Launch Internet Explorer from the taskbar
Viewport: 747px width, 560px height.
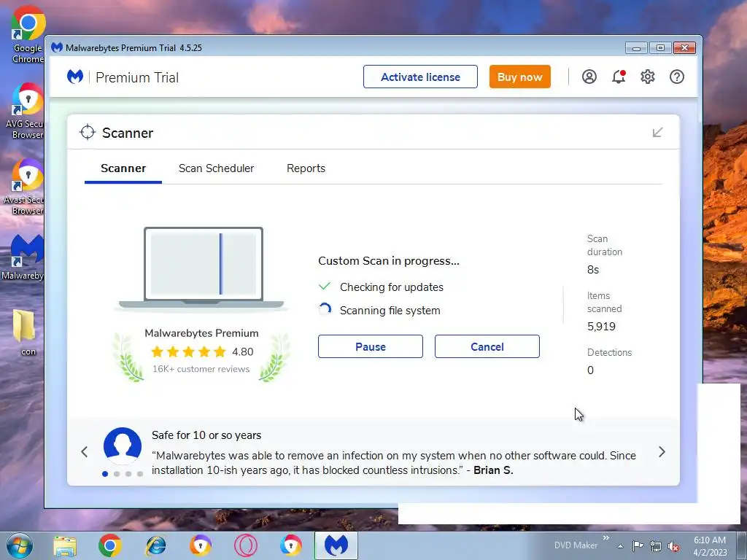(155, 545)
